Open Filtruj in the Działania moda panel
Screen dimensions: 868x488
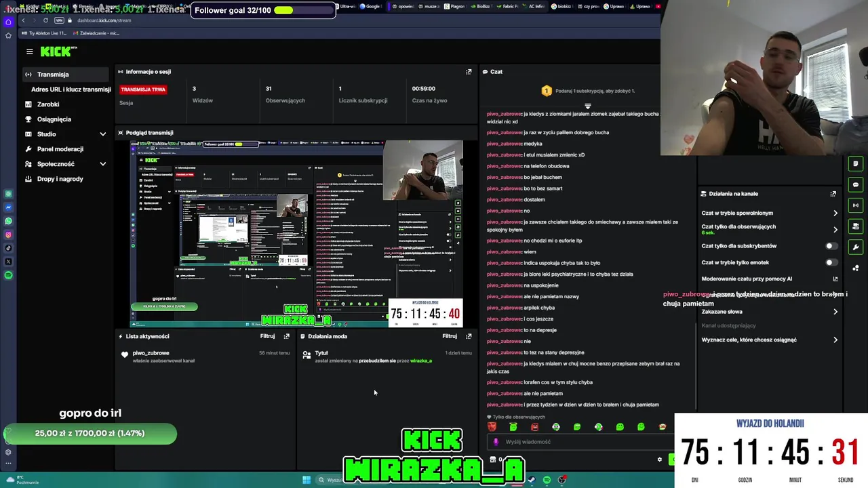(450, 336)
